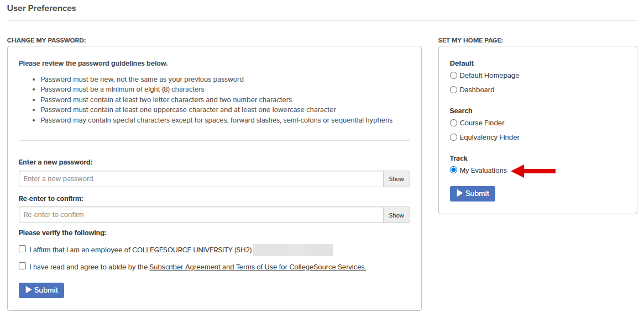Click the Track section heading
644x318 pixels.
(459, 158)
